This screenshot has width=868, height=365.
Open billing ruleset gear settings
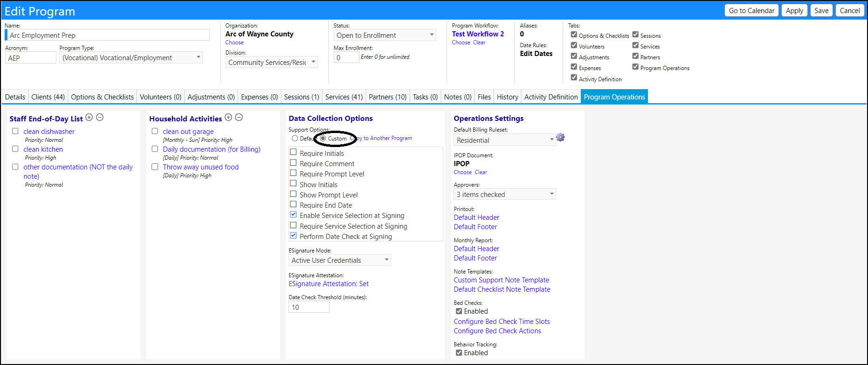click(560, 137)
